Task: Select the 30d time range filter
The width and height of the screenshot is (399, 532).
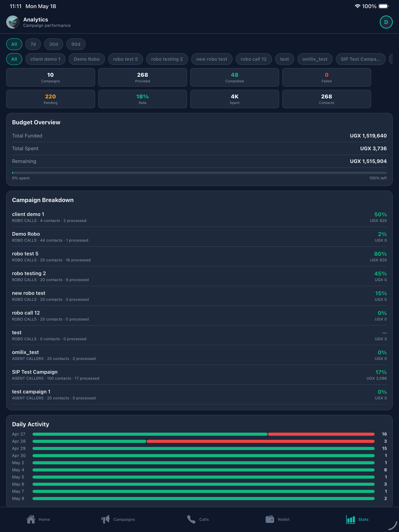Action: [54, 44]
